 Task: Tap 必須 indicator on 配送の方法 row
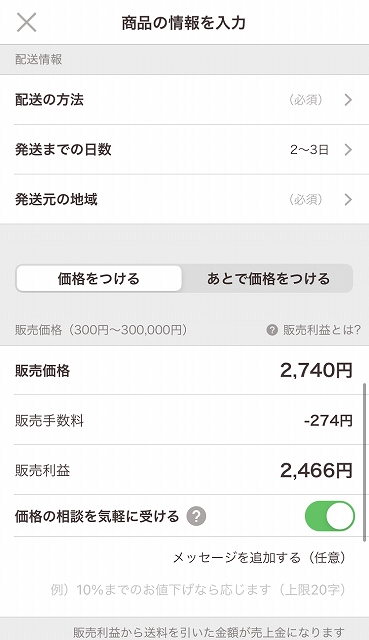pyautogui.click(x=305, y=100)
